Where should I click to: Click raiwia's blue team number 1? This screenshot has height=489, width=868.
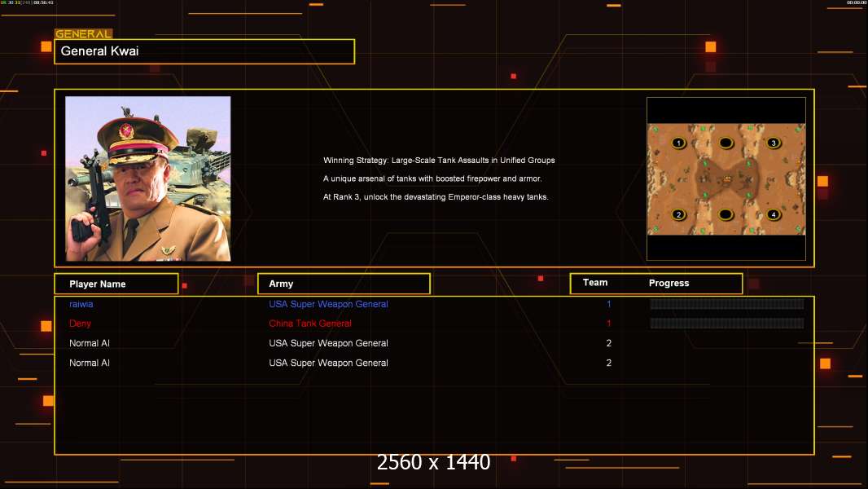[608, 304]
